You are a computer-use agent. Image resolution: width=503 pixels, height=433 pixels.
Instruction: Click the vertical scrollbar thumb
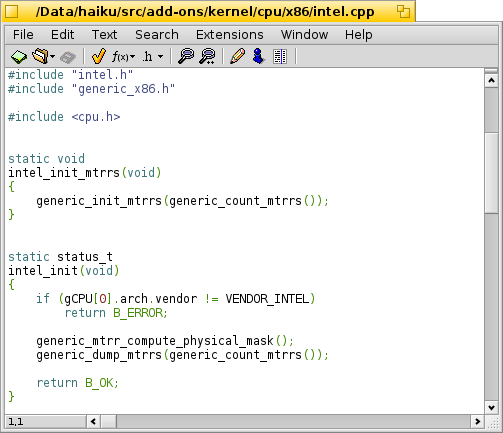(491, 173)
